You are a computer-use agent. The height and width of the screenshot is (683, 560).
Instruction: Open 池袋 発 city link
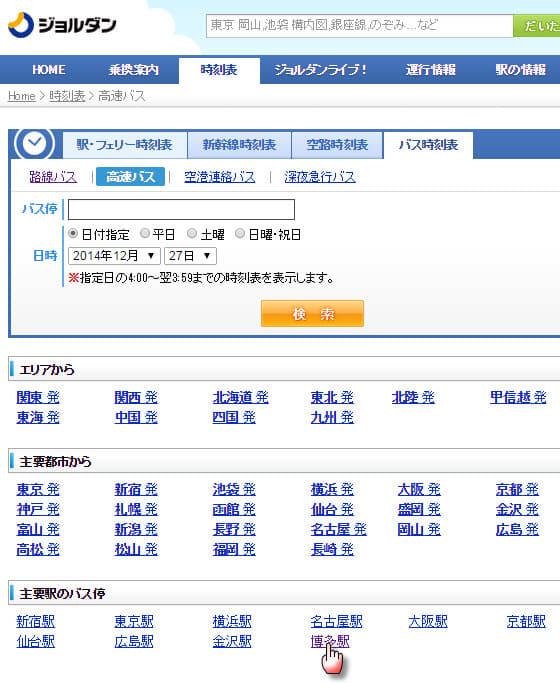[x=234, y=490]
